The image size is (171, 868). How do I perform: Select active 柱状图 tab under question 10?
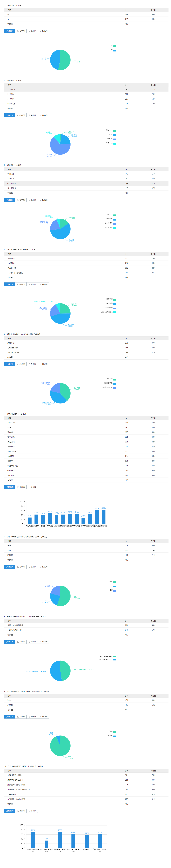pos(9,811)
